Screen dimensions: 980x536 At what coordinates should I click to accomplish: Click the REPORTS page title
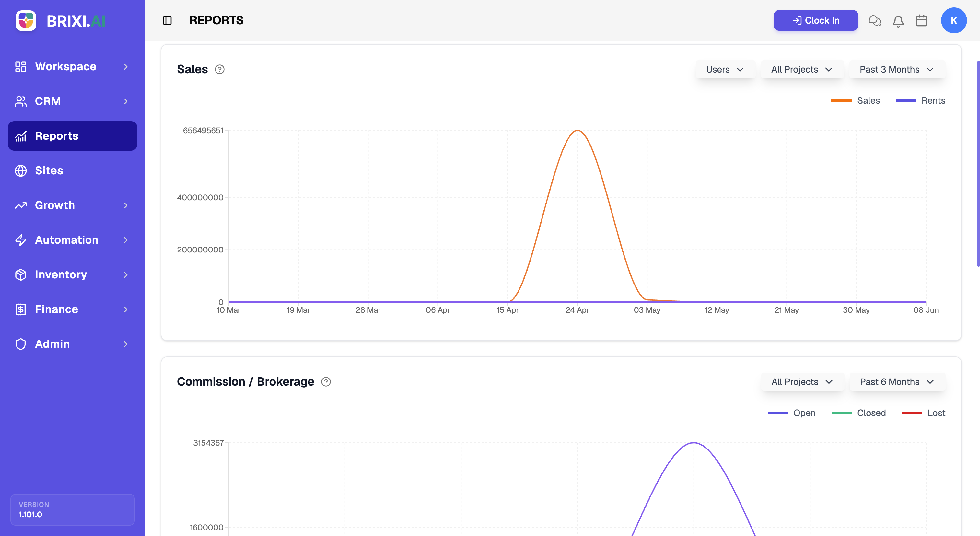point(216,20)
